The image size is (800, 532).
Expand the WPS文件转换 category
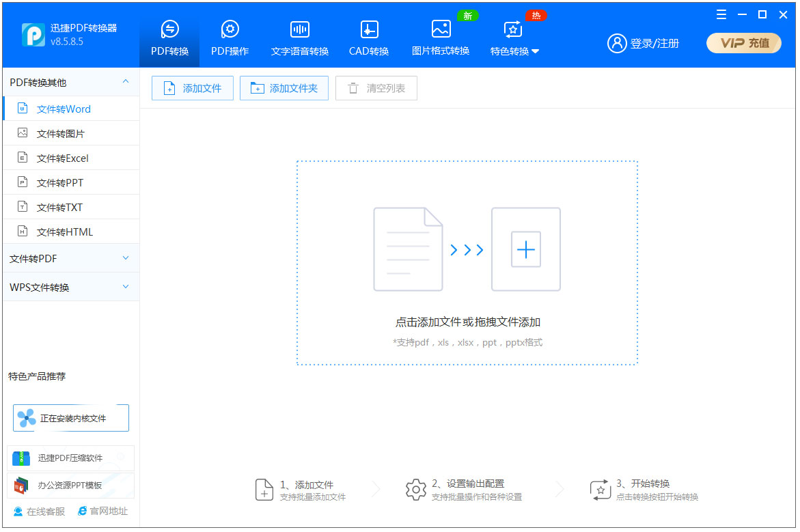[125, 287]
